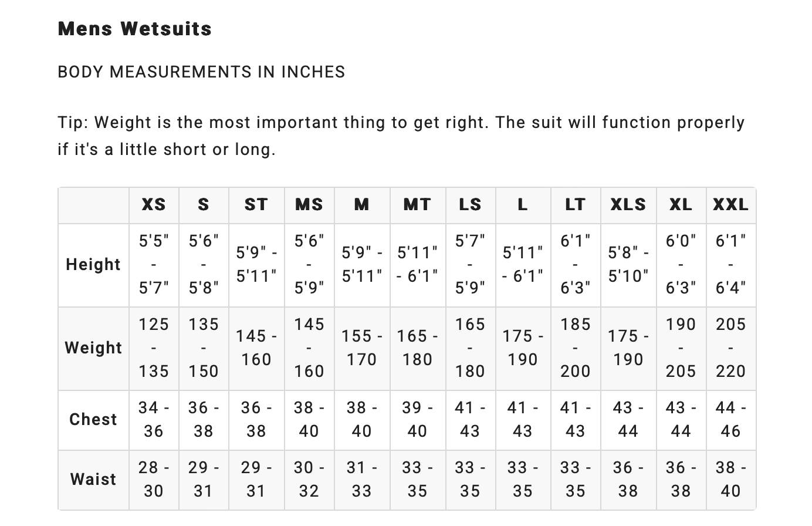Select the Chest row label

click(93, 420)
